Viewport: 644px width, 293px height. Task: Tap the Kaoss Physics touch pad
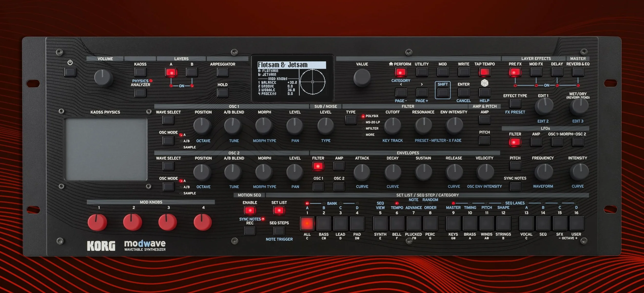click(106, 150)
